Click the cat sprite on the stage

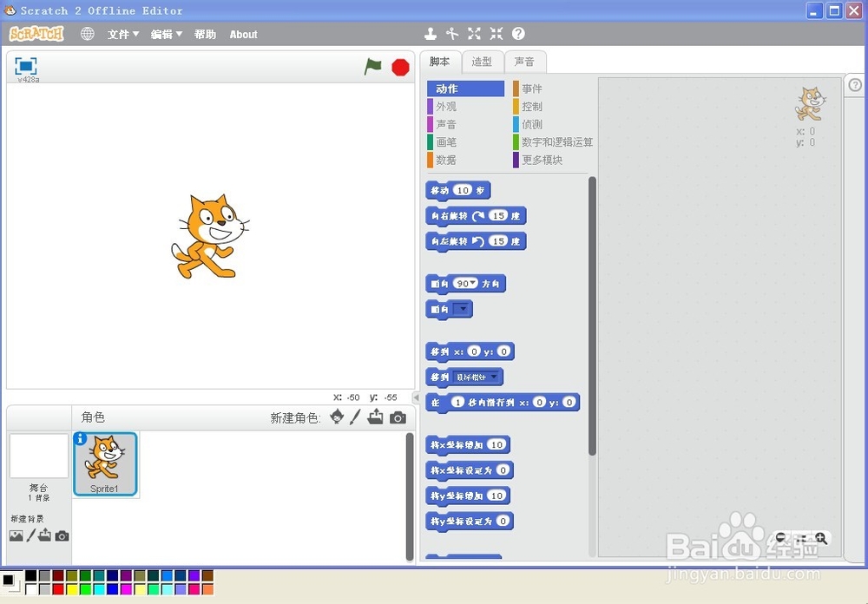tap(210, 236)
